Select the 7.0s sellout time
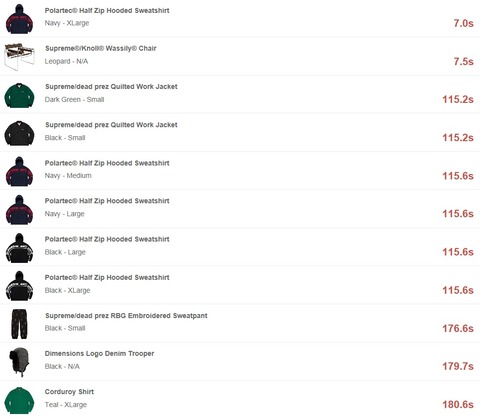The height and width of the screenshot is (418, 480). pos(463,23)
